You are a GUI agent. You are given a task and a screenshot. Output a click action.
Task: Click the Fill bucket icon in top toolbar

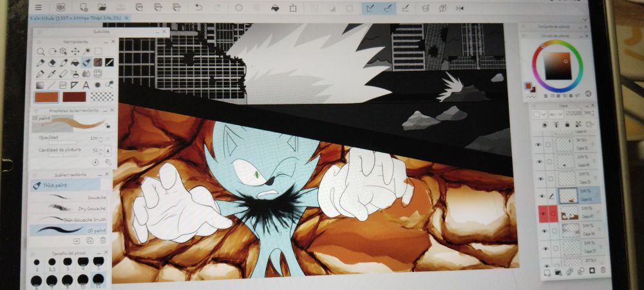pos(275,8)
